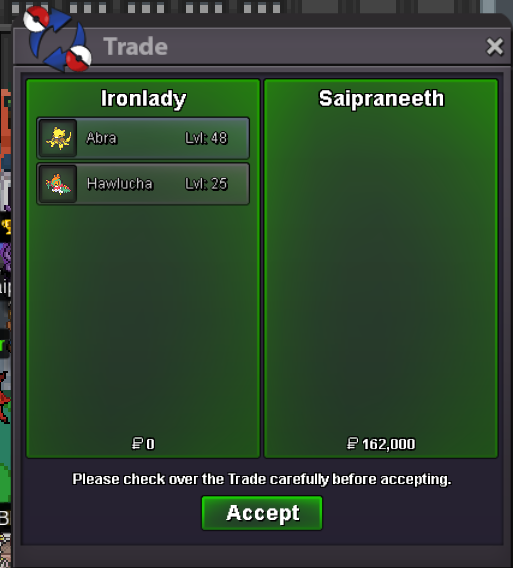Click Ironlady's 0 money offer

tap(143, 444)
